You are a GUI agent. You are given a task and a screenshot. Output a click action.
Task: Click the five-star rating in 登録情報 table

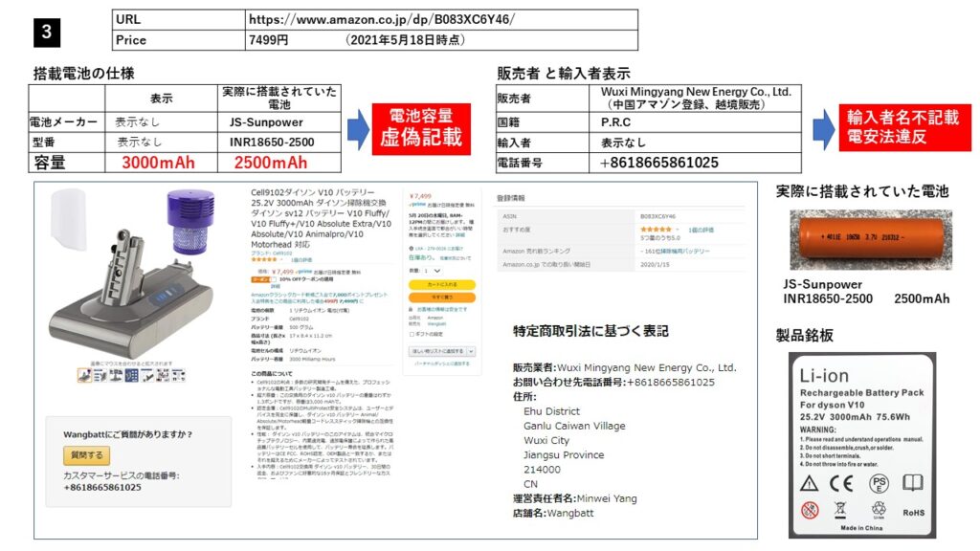[655, 230]
